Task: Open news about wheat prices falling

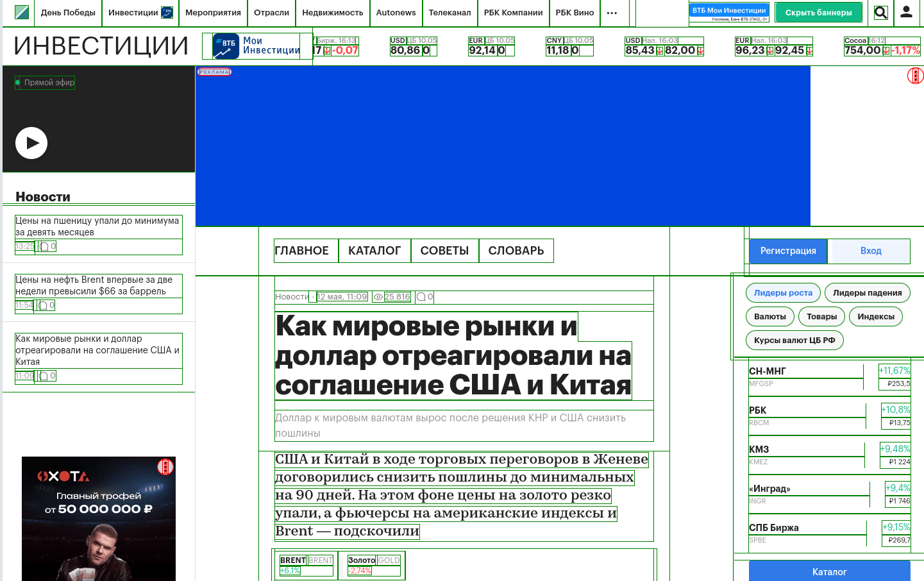Action: [97, 226]
